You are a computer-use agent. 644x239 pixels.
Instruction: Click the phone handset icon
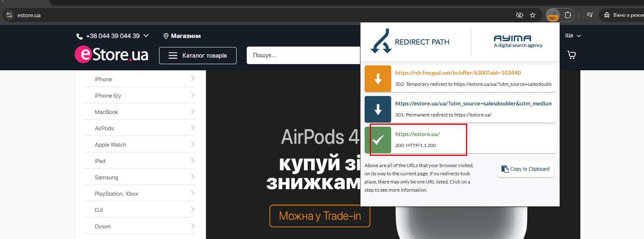(x=79, y=36)
